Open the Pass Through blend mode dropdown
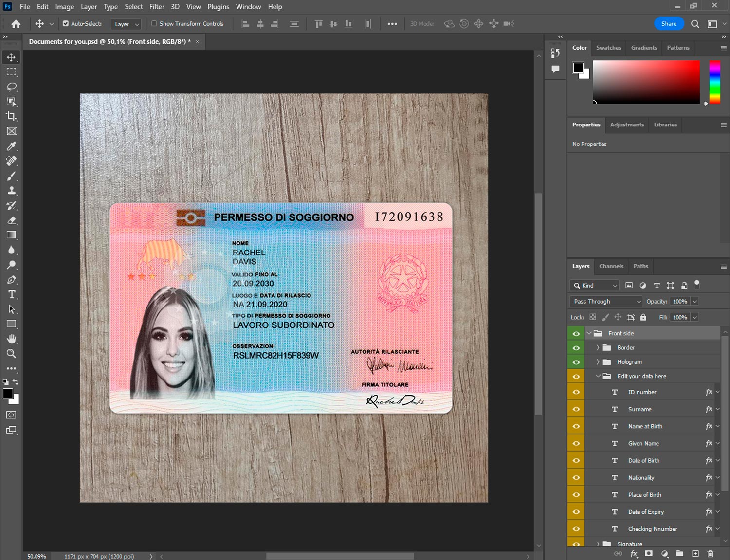Screen dimensions: 730x560 [x=606, y=302]
